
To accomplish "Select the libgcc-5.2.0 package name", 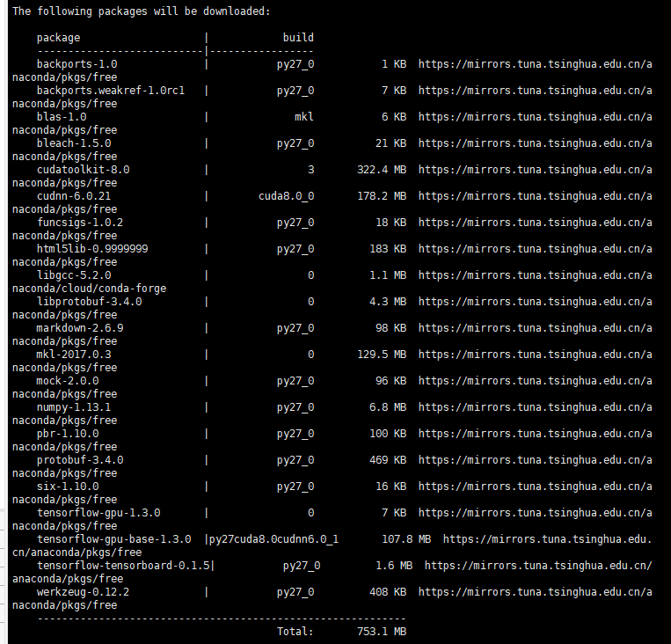I will pyautogui.click(x=74, y=275).
